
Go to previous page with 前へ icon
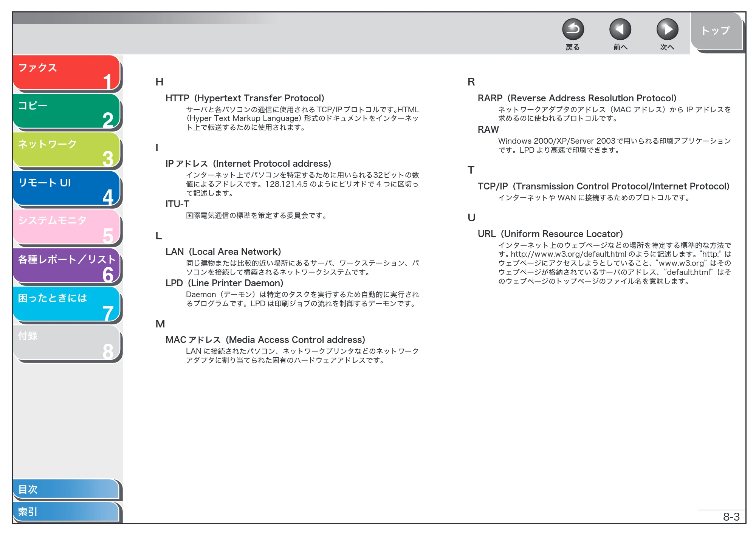(x=620, y=29)
